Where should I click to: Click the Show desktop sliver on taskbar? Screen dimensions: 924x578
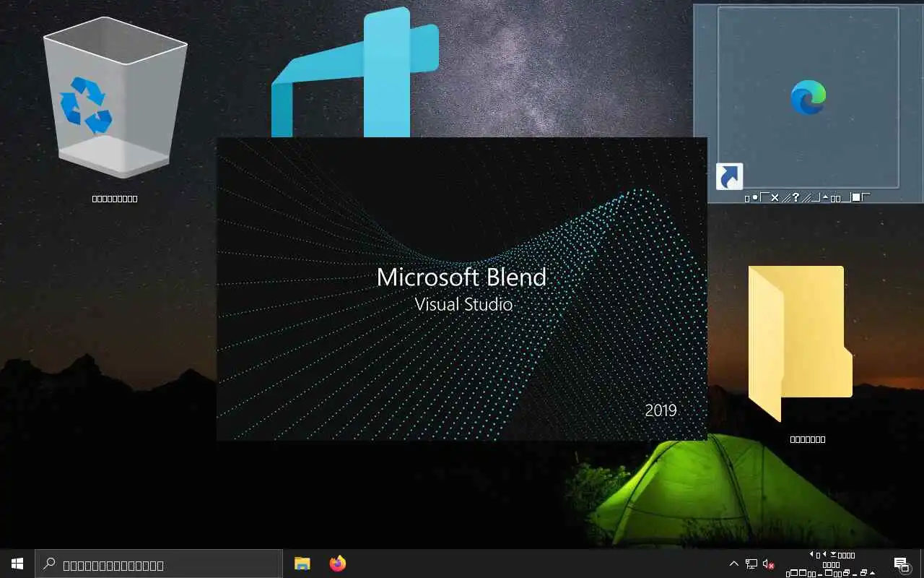coord(921,564)
